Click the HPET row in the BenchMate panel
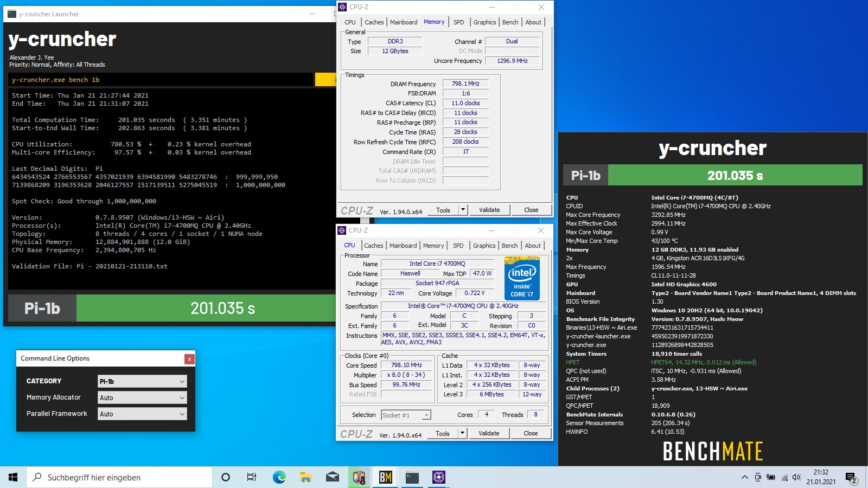The width and height of the screenshot is (868, 488). pos(713,362)
